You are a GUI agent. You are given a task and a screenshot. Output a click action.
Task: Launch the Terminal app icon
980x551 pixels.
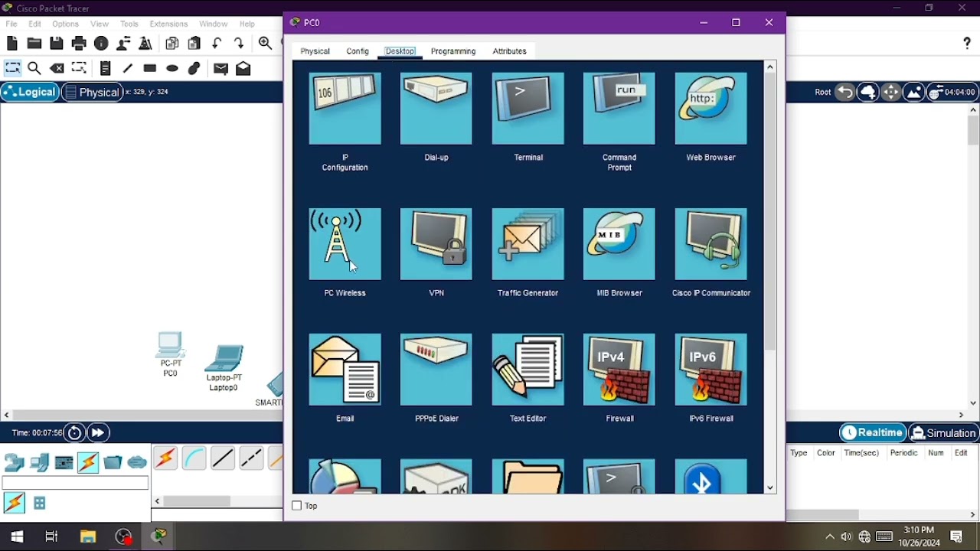pos(528,109)
